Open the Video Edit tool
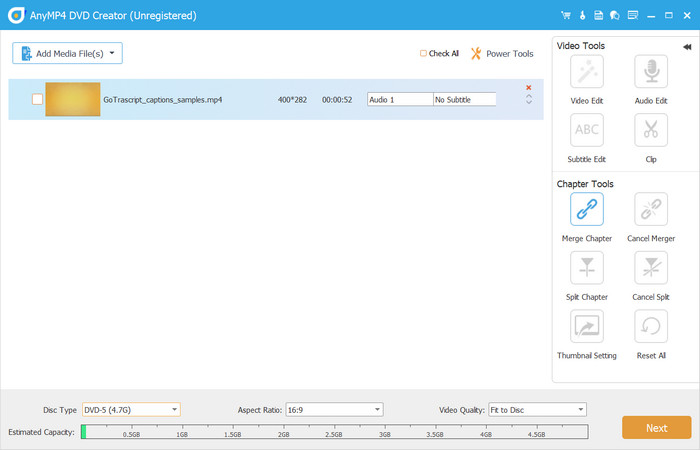Screen dimensions: 700x450 coord(587,71)
